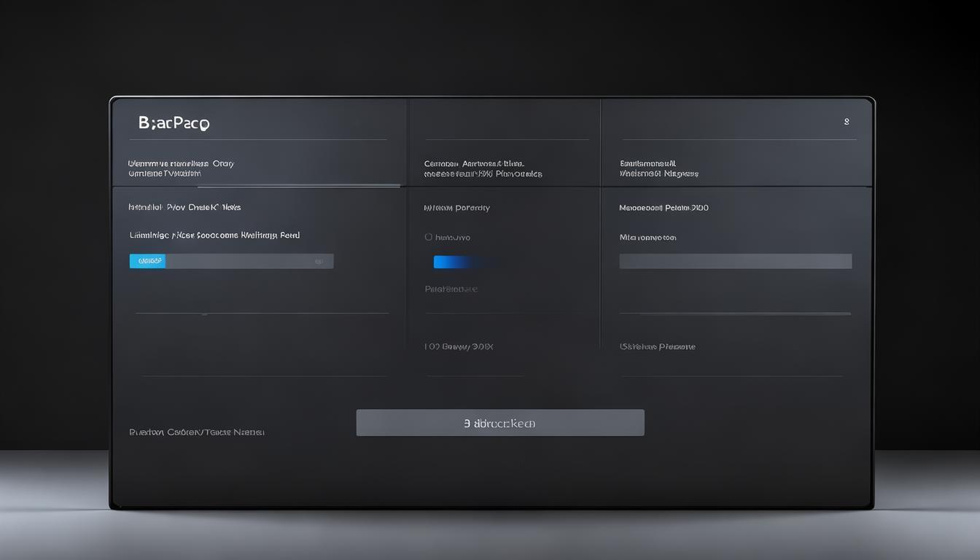The height and width of the screenshot is (560, 980).
Task: Switch to the middle column's two-line tab
Action: tap(483, 169)
